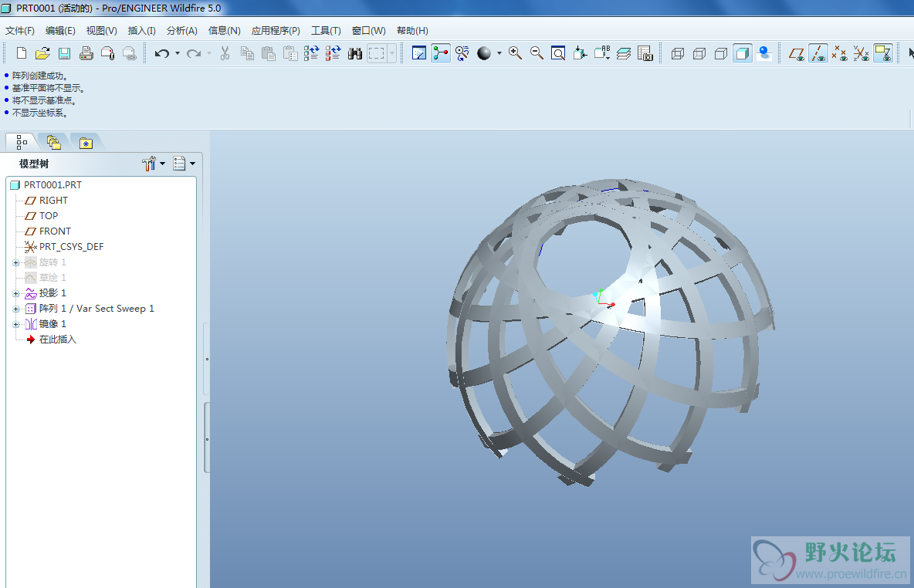Expand the 镜像 1 feature node
The image size is (914, 588).
click(16, 324)
